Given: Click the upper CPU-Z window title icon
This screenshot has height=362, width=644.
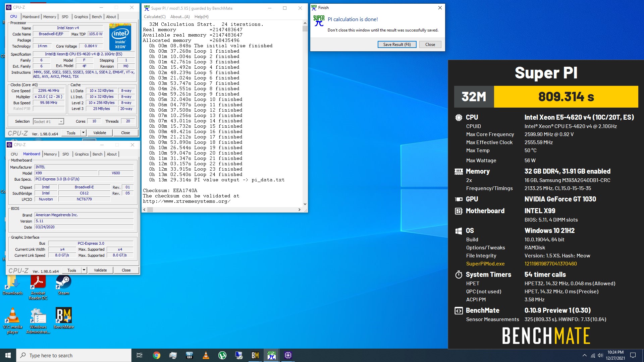Looking at the screenshot, I should (x=9, y=7).
